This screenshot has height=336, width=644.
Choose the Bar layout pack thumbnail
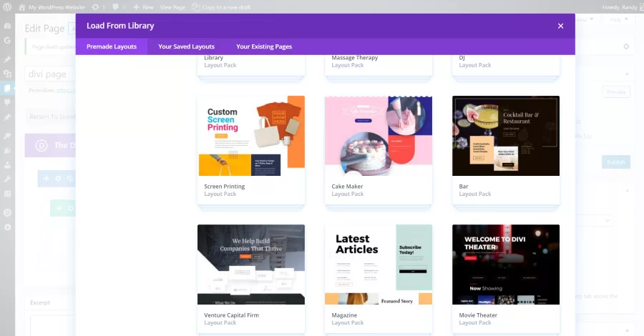pyautogui.click(x=506, y=136)
